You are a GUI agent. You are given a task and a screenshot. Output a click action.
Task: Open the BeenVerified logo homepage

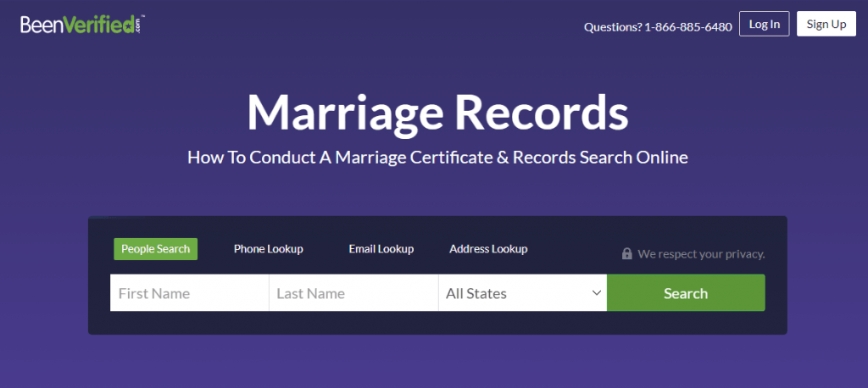point(83,25)
